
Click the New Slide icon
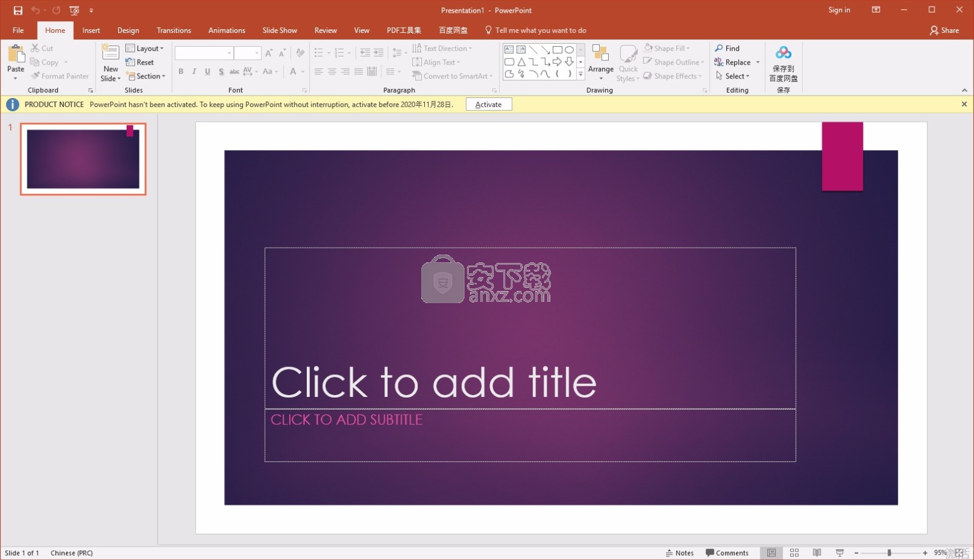[x=110, y=53]
